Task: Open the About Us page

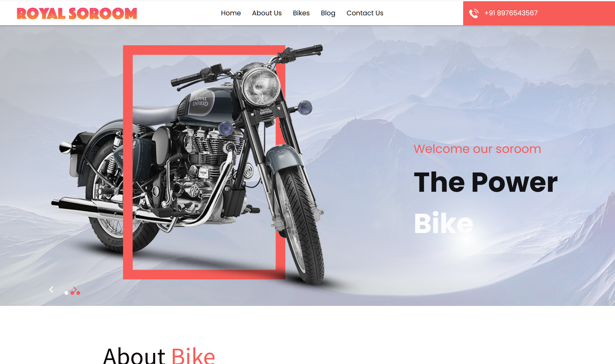Action: pos(267,13)
